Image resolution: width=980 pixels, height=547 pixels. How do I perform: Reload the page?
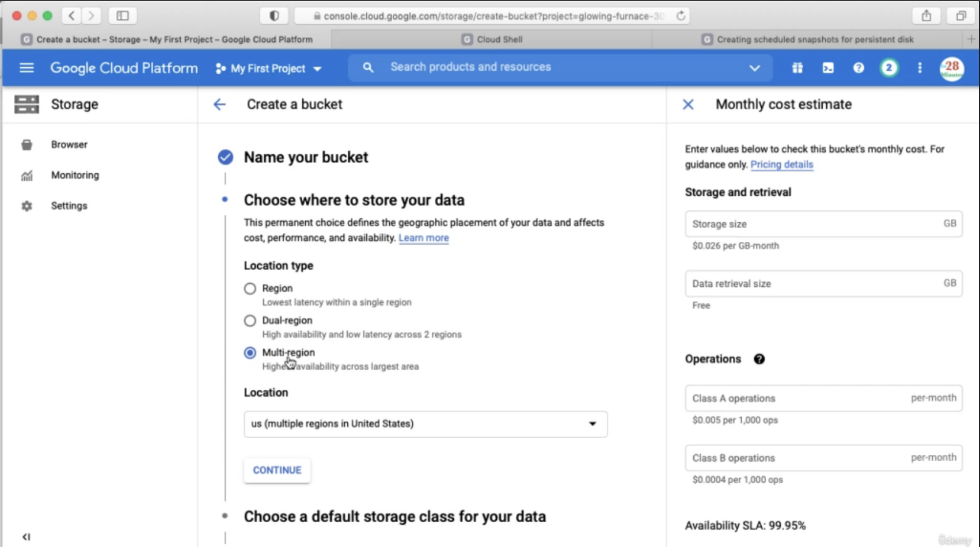[681, 16]
